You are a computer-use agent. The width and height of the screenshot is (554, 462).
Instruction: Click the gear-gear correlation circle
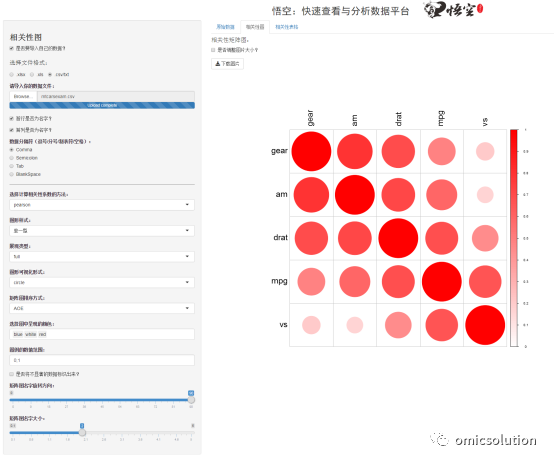(311, 152)
